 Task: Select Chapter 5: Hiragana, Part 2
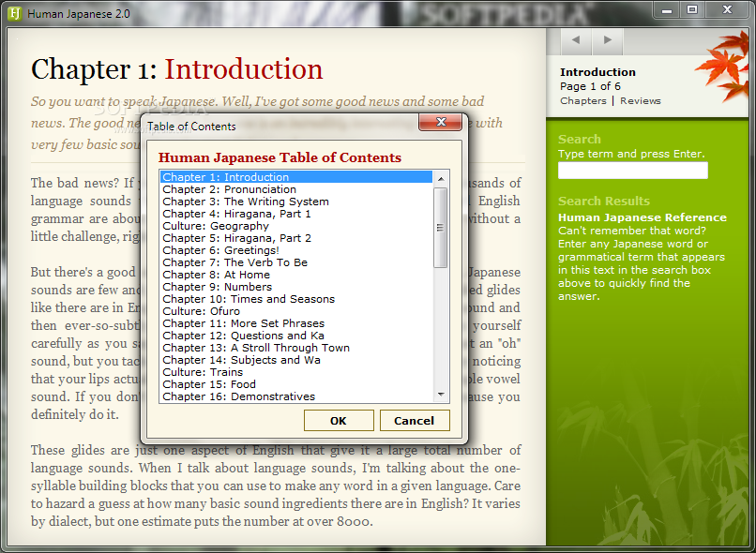click(x=296, y=238)
